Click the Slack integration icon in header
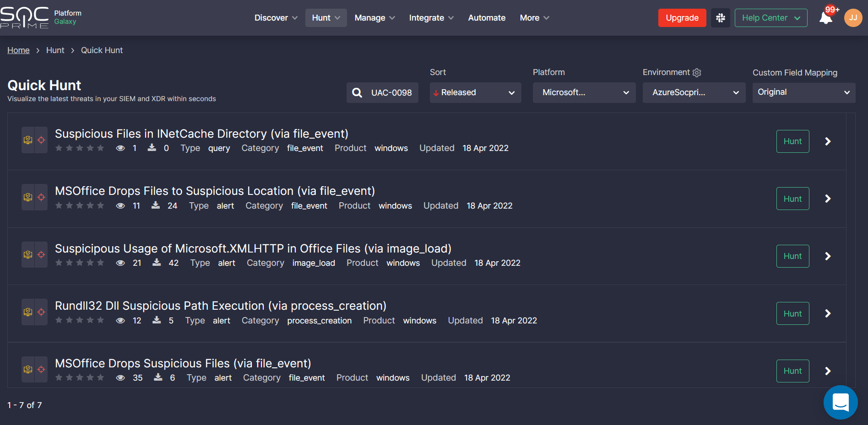 (x=720, y=18)
